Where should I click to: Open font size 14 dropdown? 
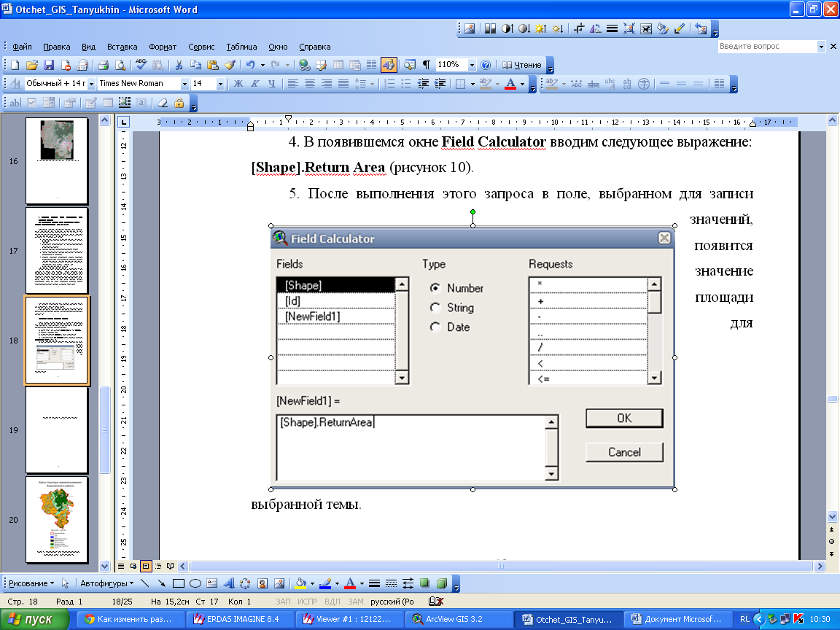click(x=219, y=84)
